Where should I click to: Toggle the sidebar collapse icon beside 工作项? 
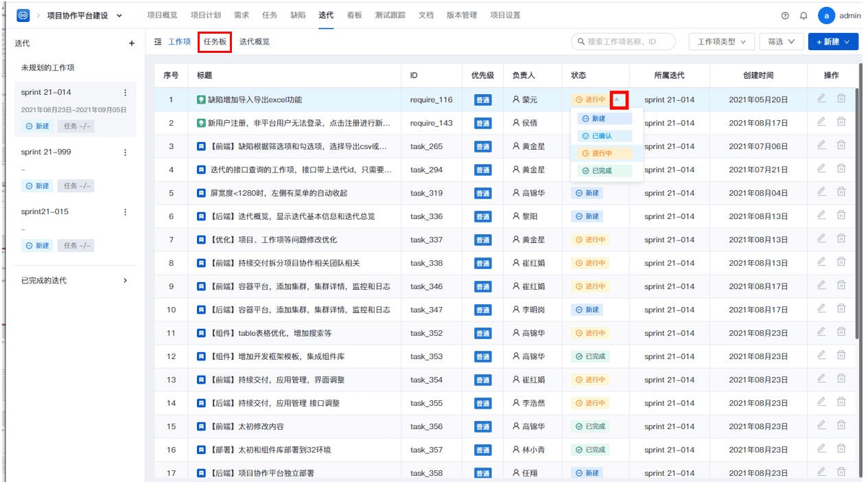pyautogui.click(x=158, y=42)
